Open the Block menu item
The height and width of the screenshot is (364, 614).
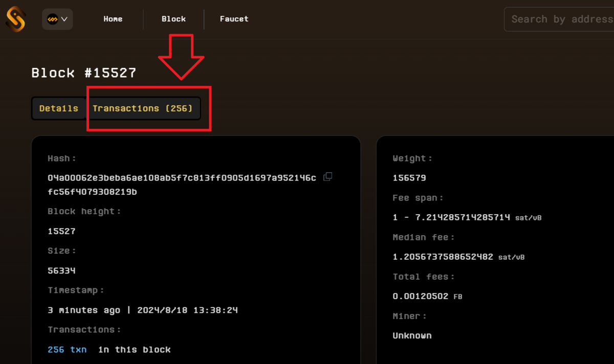coord(173,19)
